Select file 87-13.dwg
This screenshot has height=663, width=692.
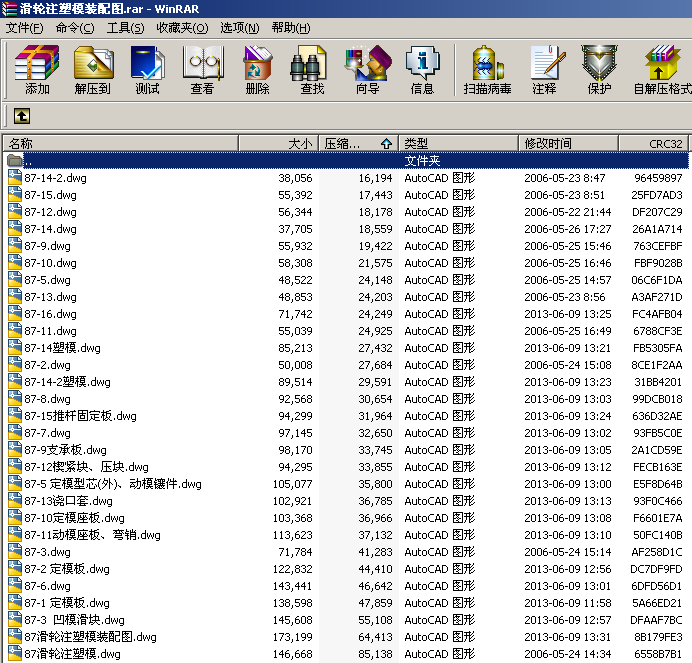pyautogui.click(x=50, y=297)
